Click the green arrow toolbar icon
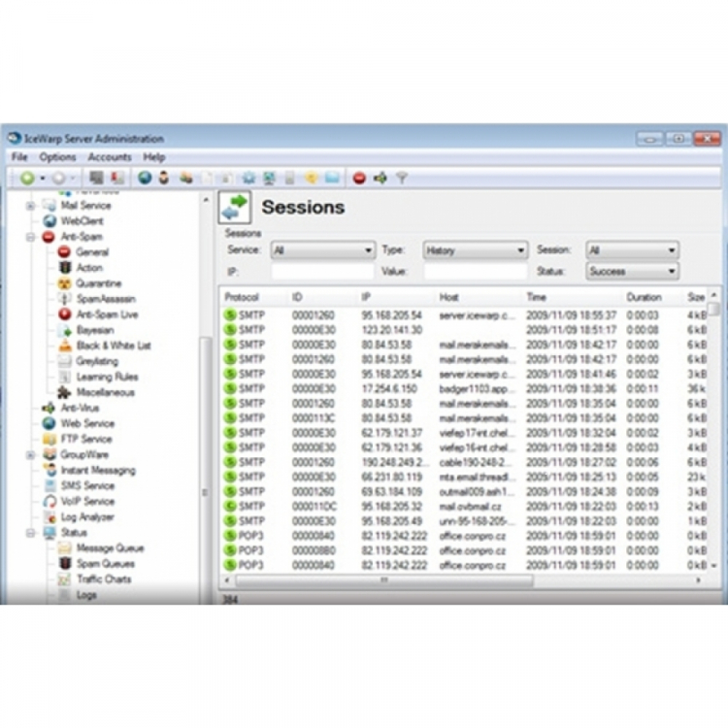 (x=381, y=178)
